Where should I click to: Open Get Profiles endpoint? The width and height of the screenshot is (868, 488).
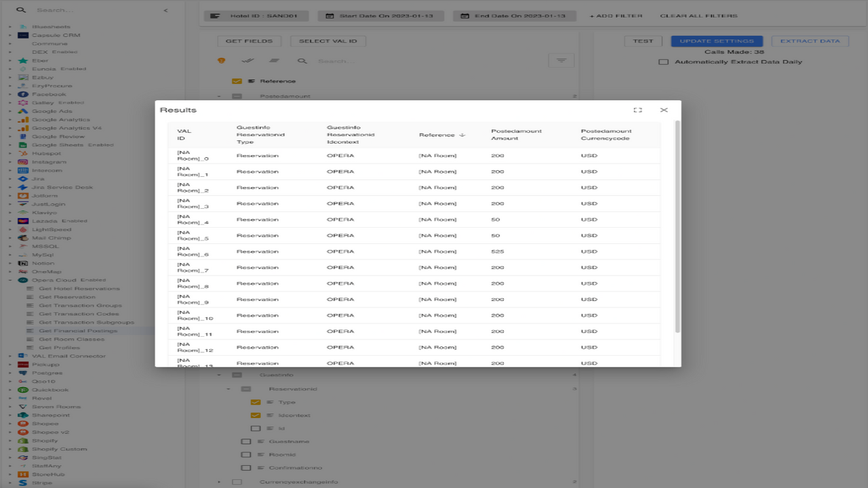(x=59, y=348)
